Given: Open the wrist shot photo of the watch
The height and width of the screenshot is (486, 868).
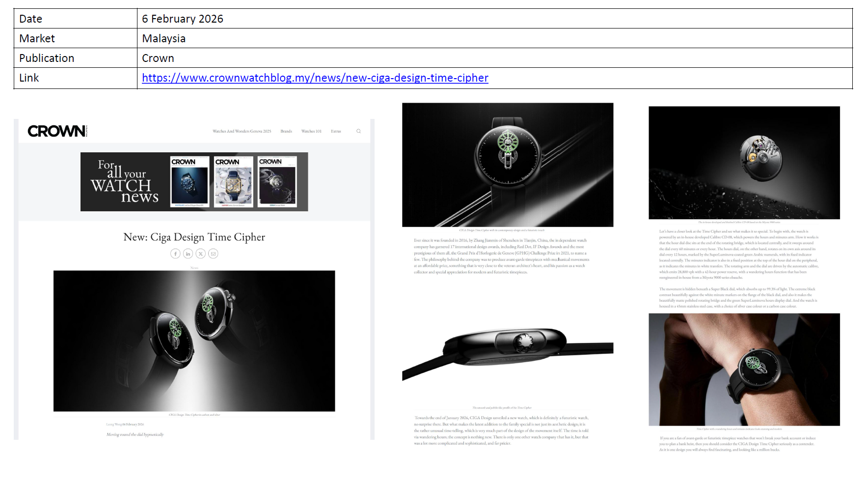Looking at the screenshot, I should tap(744, 370).
